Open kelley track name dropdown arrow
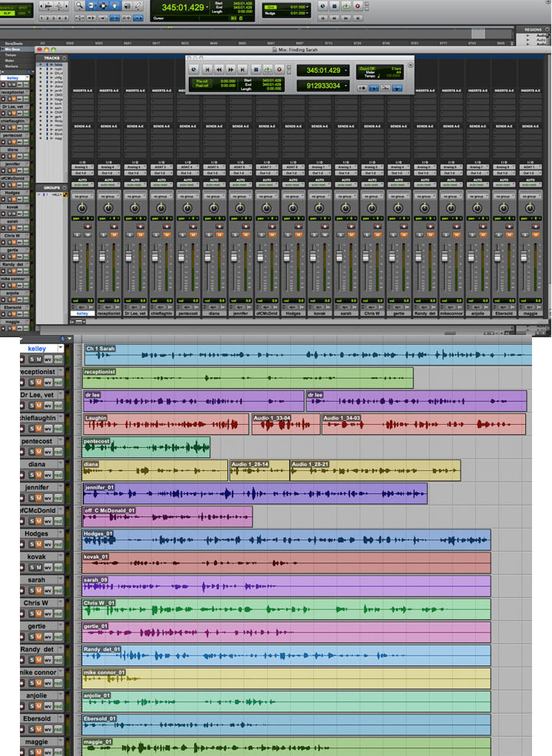Screen dimensions: 552x756 point(60,347)
